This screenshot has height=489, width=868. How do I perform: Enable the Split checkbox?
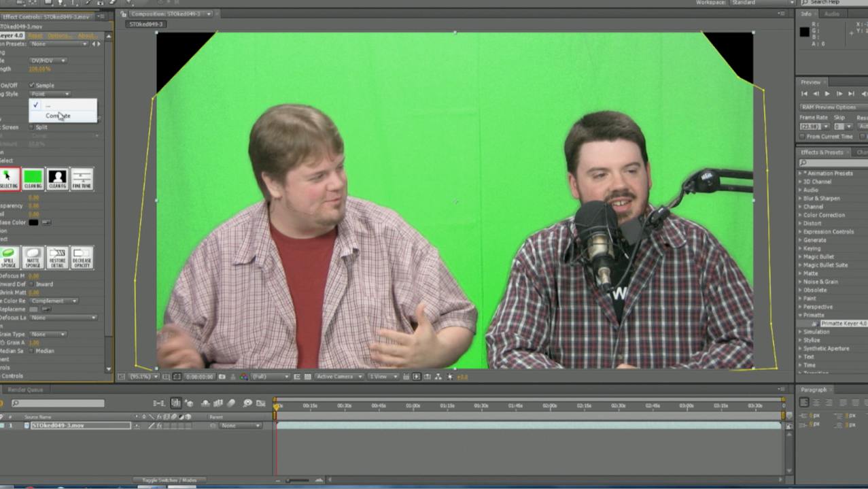[32, 127]
